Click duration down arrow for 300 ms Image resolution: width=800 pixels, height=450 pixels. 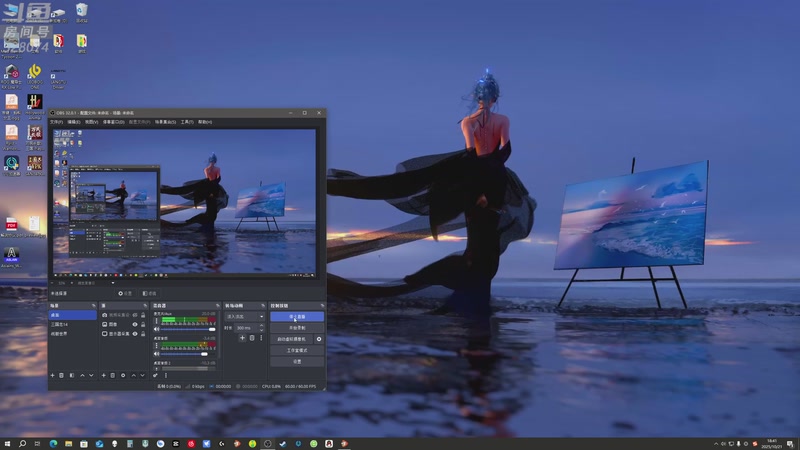point(261,330)
